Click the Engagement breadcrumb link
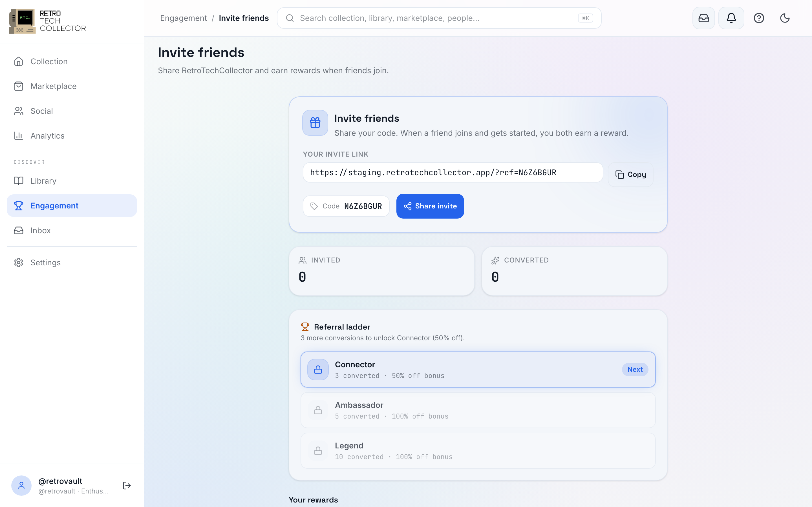The image size is (812, 507). [184, 18]
